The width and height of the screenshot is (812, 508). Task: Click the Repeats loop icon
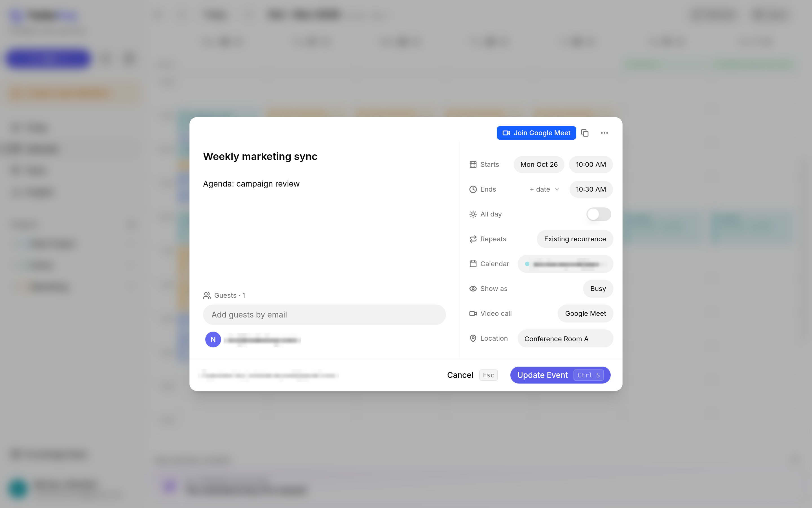(473, 239)
